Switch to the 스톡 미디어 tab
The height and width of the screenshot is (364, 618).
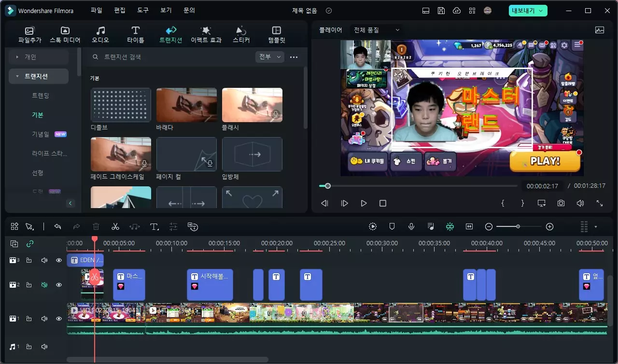65,35
